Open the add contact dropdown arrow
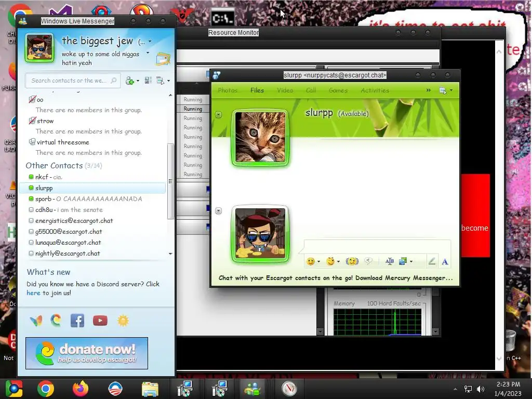532x399 pixels. coord(137,81)
